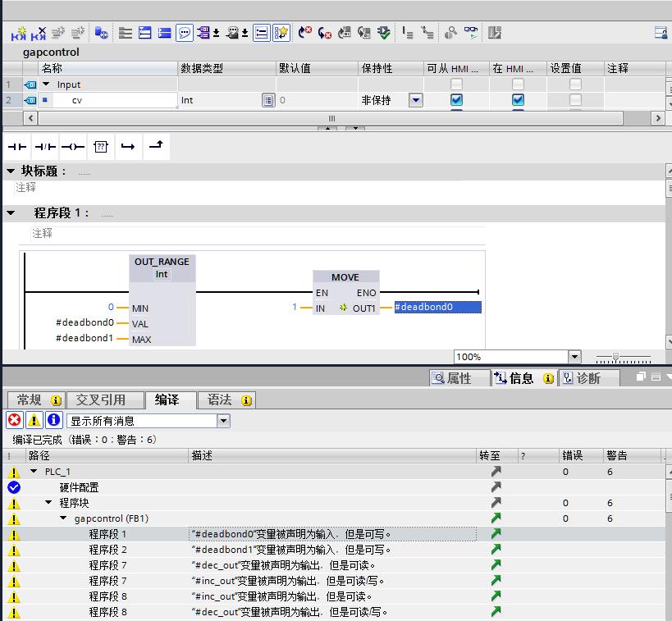Uncheck HMI visible checkbox for cv
Image resolution: width=672 pixels, height=621 pixels.
[x=519, y=100]
